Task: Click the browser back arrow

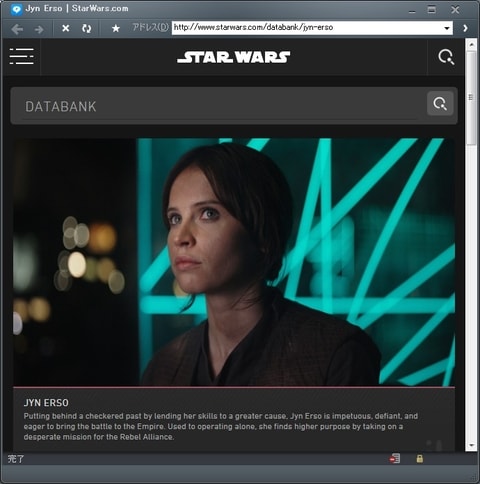Action: coord(17,29)
